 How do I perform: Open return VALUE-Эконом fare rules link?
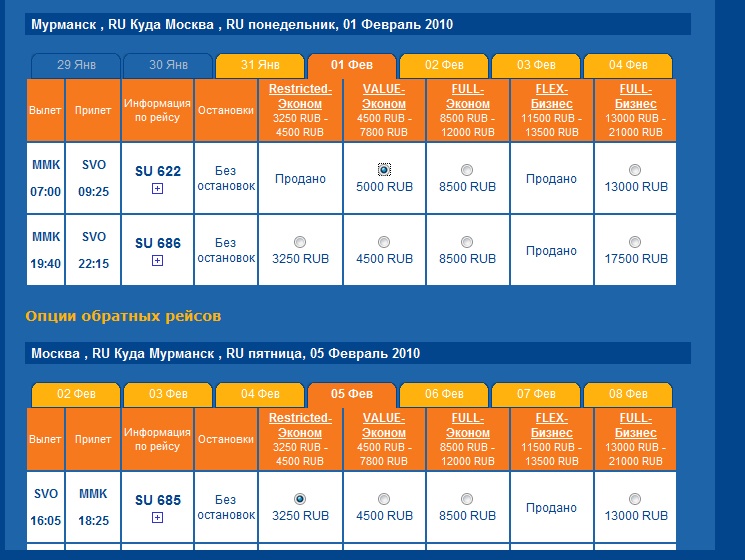384,425
